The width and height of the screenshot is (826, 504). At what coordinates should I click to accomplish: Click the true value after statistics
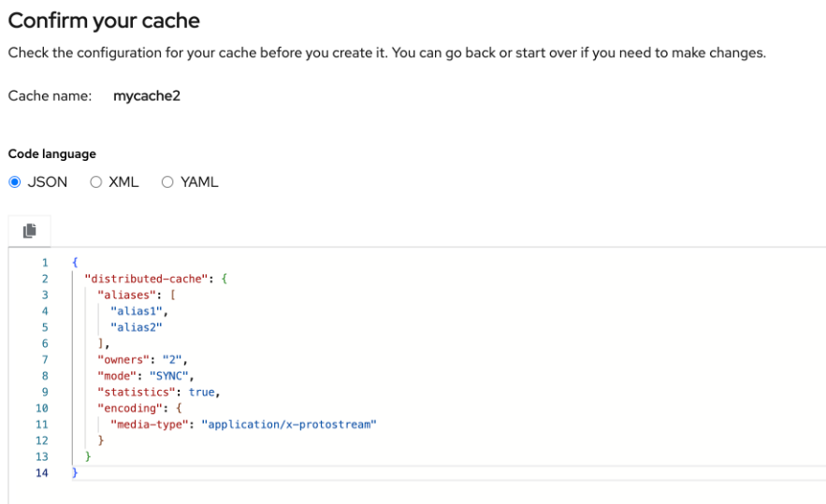[202, 393]
